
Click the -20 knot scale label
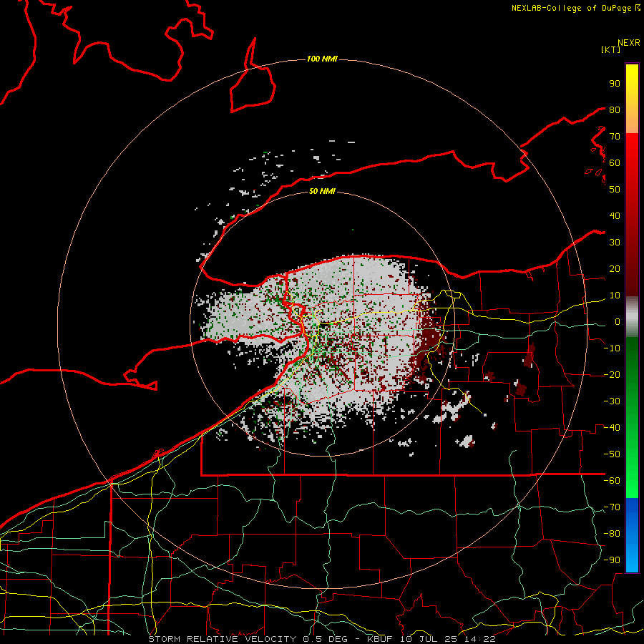click(612, 374)
